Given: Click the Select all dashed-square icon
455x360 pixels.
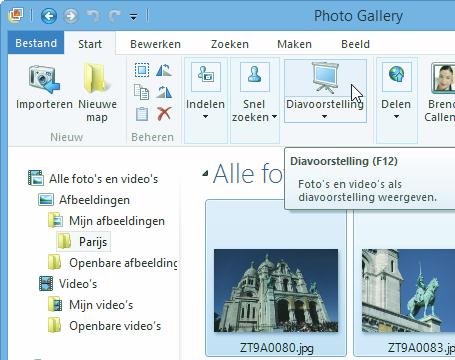Looking at the screenshot, I should (x=142, y=70).
